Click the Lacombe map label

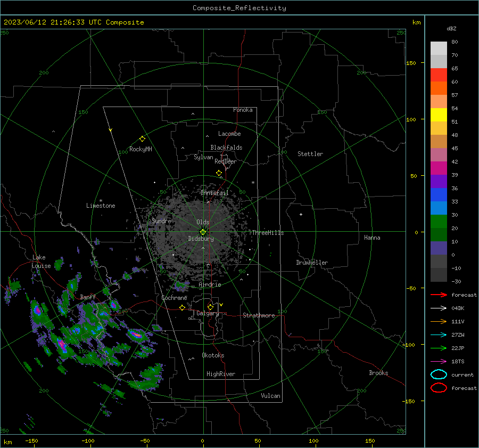pyautogui.click(x=229, y=134)
